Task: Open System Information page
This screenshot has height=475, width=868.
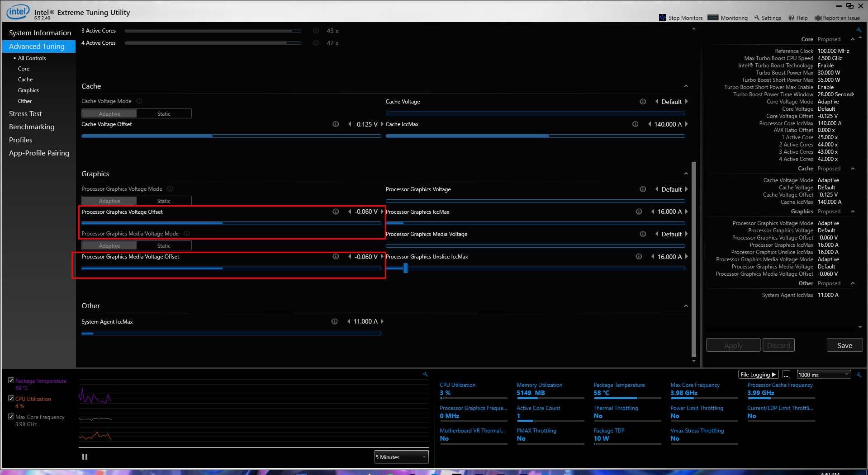Action: pyautogui.click(x=40, y=33)
